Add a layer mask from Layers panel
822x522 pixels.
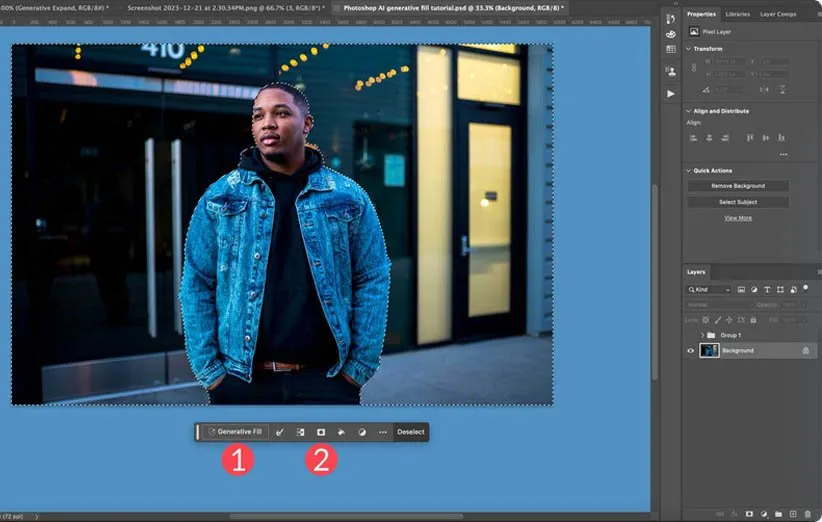point(748,514)
